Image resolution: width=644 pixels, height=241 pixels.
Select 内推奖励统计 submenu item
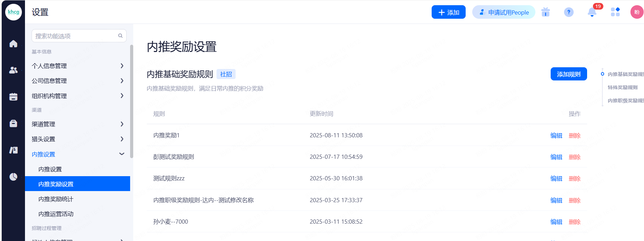tap(56, 199)
